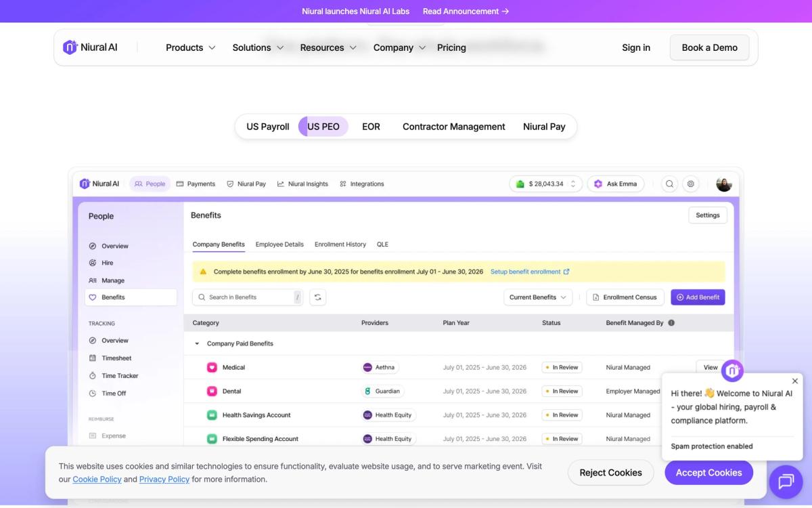
Task: Select Benefits in the People sidebar
Action: click(x=131, y=297)
